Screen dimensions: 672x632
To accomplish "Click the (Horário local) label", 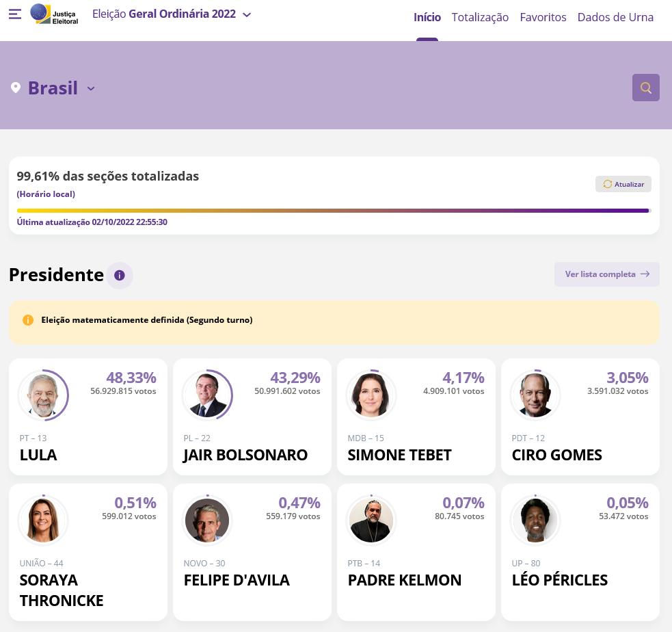I will click(x=46, y=194).
